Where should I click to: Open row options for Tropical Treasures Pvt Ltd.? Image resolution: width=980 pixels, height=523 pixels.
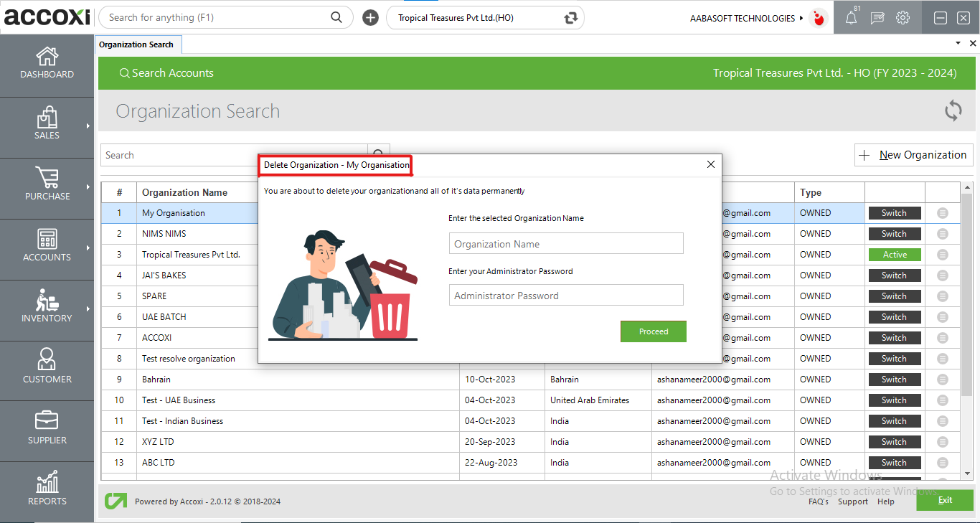click(943, 255)
